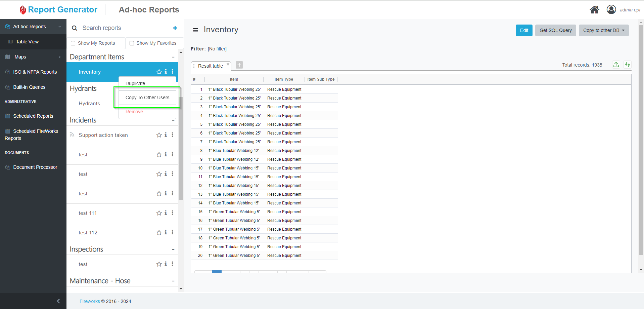Screen dimensions: 644x309
Task: Click the export icon beside total records
Action: tap(616, 65)
